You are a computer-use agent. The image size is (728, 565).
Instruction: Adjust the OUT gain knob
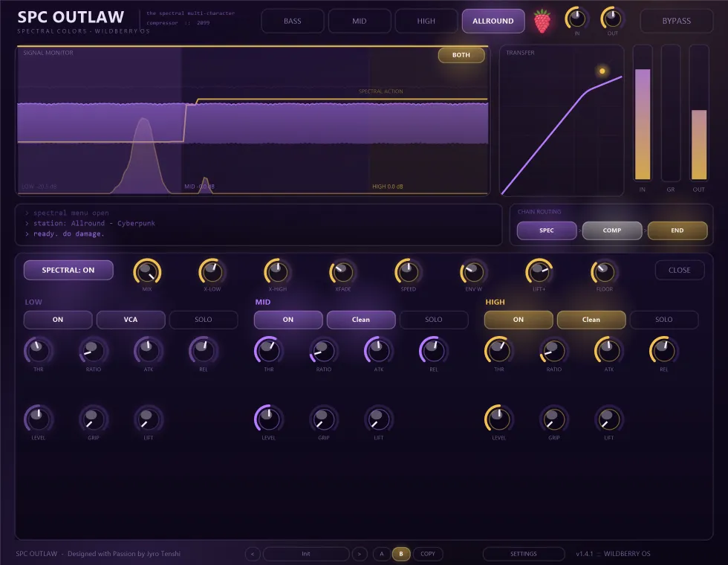click(612, 19)
